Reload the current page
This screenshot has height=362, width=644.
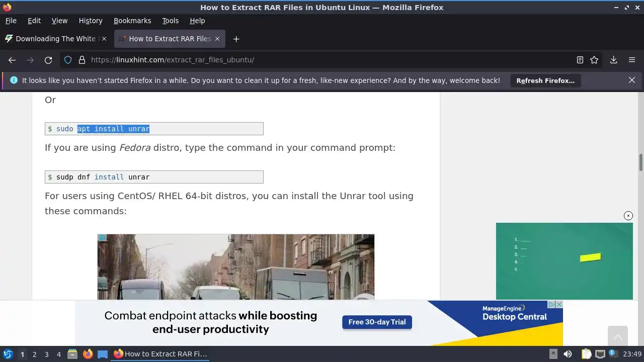[x=48, y=60]
